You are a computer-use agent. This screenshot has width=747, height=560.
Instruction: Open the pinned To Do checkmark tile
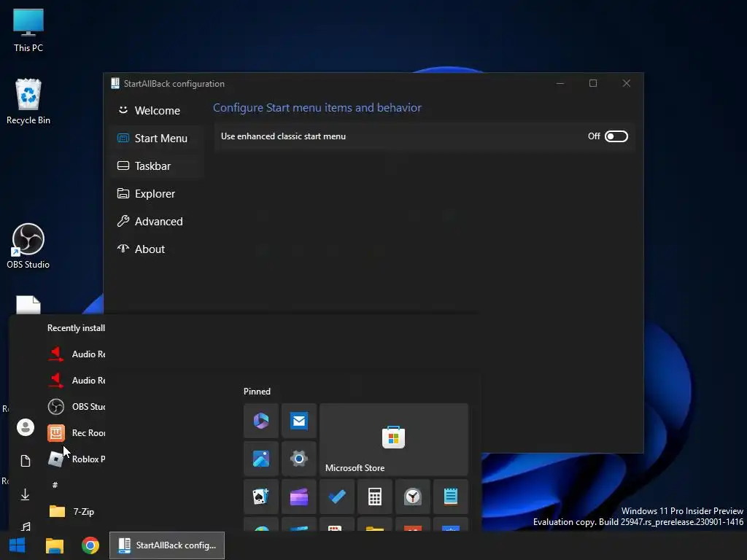(x=337, y=497)
